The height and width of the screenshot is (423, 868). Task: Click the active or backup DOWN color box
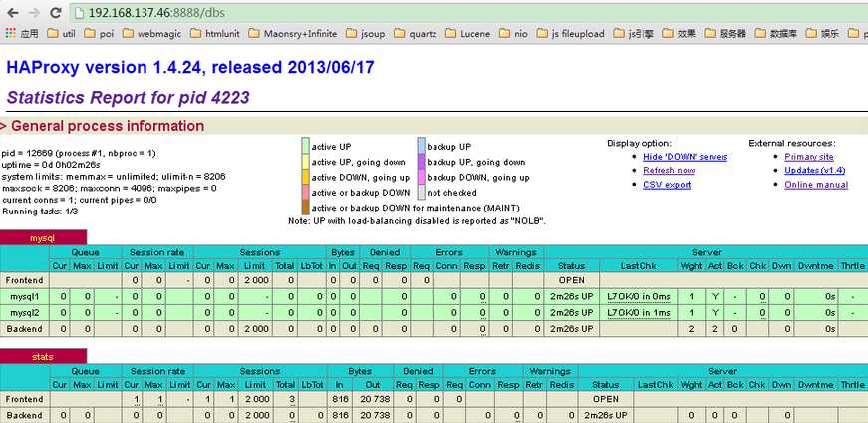[x=305, y=192]
